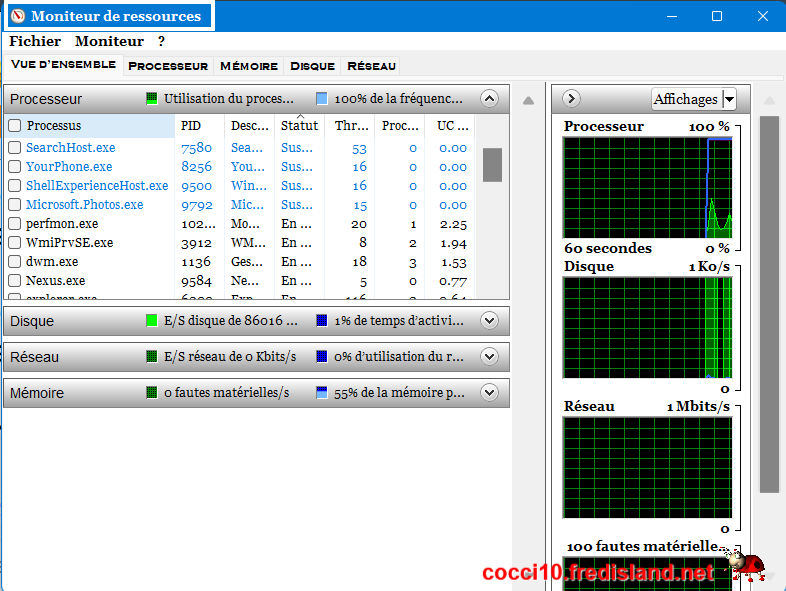This screenshot has height=591, width=786.
Task: Click the blue memory used legend square
Action: pyautogui.click(x=322, y=393)
